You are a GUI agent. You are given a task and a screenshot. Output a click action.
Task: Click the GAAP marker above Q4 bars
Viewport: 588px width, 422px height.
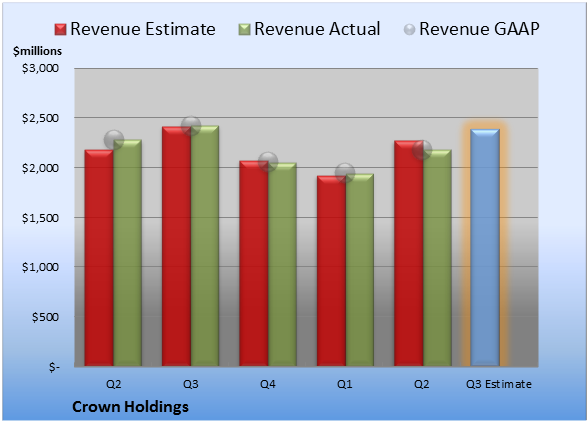pyautogui.click(x=268, y=162)
